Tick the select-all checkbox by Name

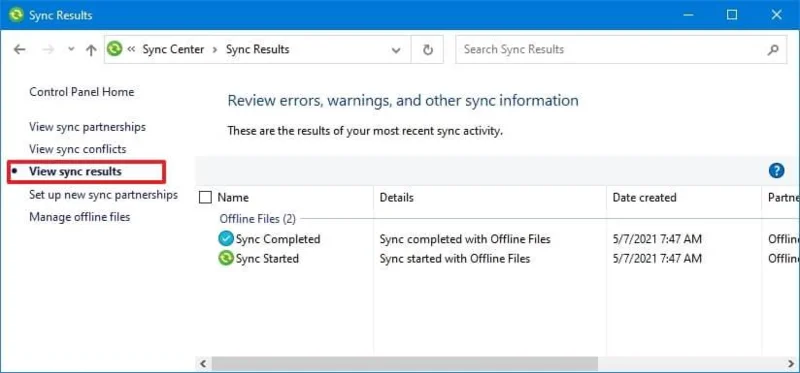(205, 197)
